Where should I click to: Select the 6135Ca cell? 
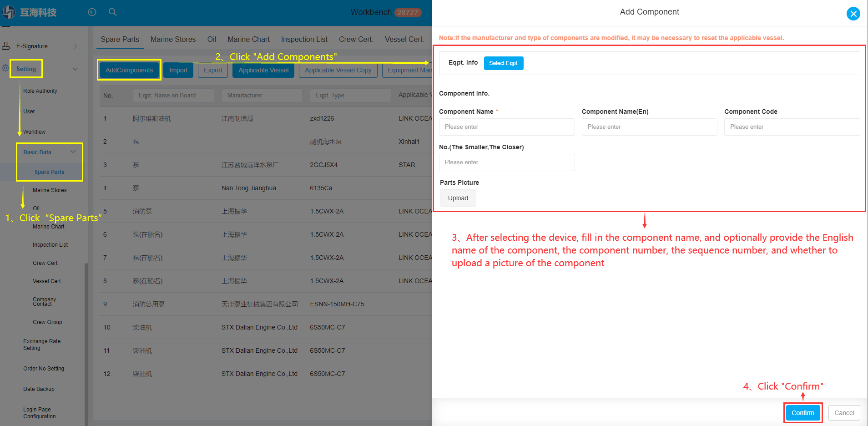321,188
